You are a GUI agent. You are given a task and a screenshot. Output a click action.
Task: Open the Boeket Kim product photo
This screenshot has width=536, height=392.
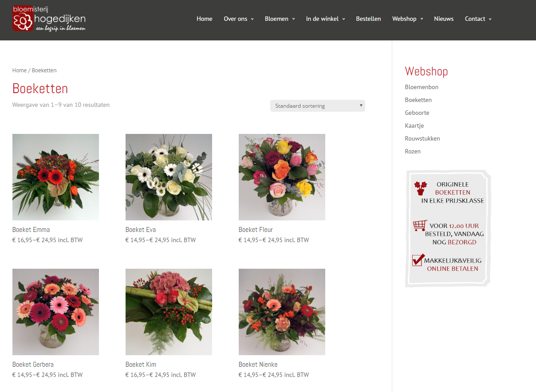pyautogui.click(x=169, y=312)
